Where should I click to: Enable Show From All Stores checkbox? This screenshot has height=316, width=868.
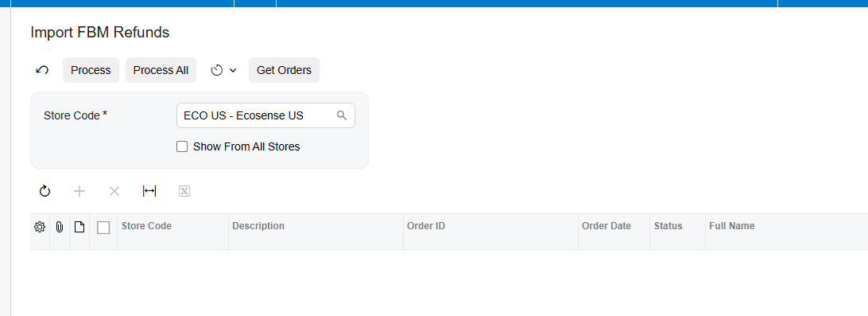(x=182, y=147)
